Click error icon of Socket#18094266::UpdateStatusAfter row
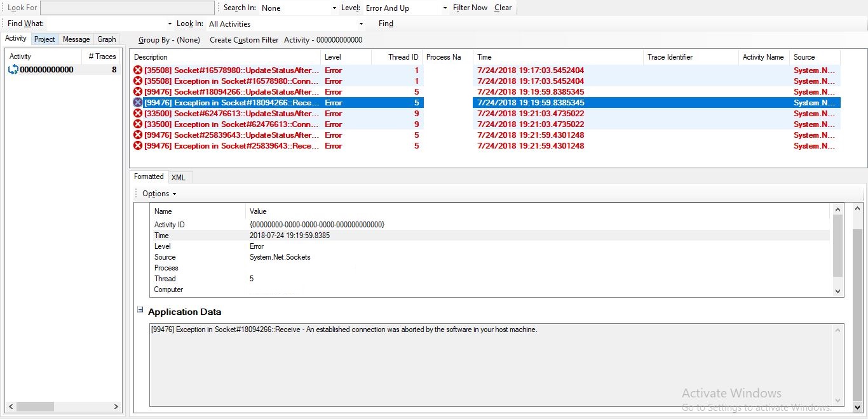 [138, 92]
